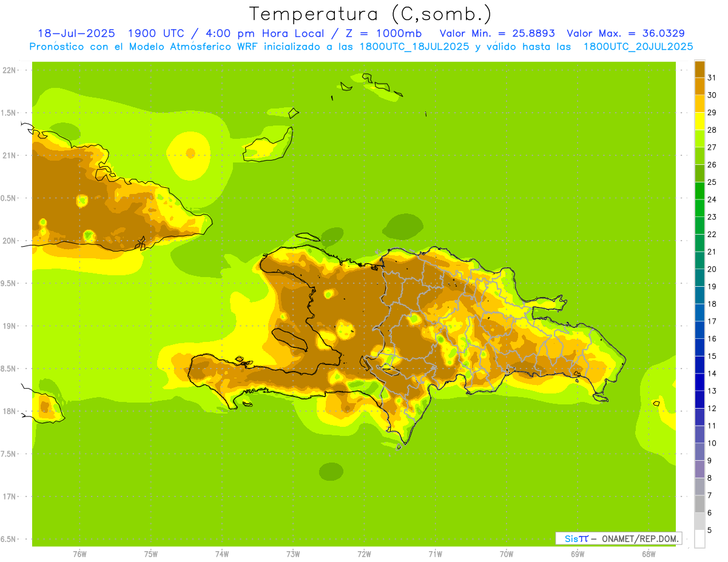The height and width of the screenshot is (562, 728).
Task: Click the title 'Temperatura (C,somb.)'
Action: coord(370,14)
